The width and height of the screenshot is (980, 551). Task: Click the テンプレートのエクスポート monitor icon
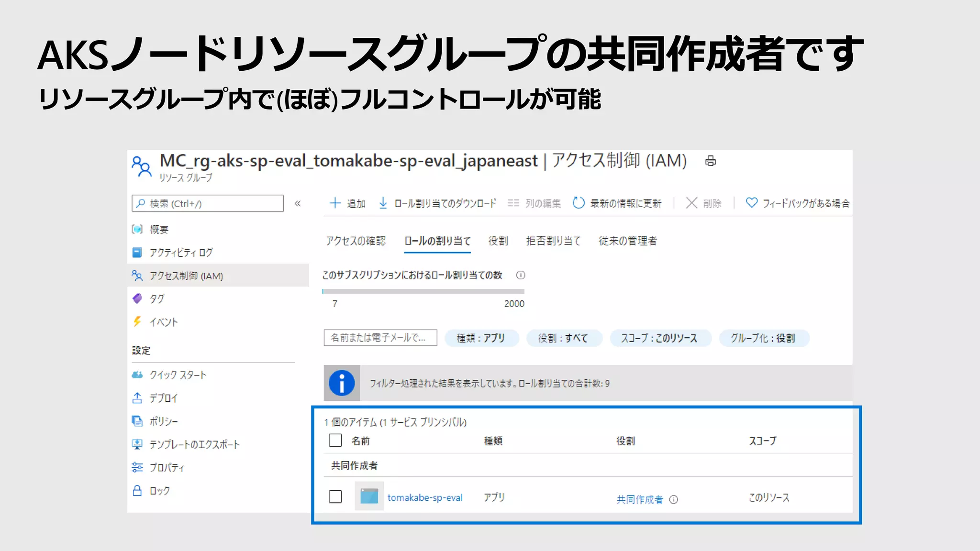[x=137, y=444]
